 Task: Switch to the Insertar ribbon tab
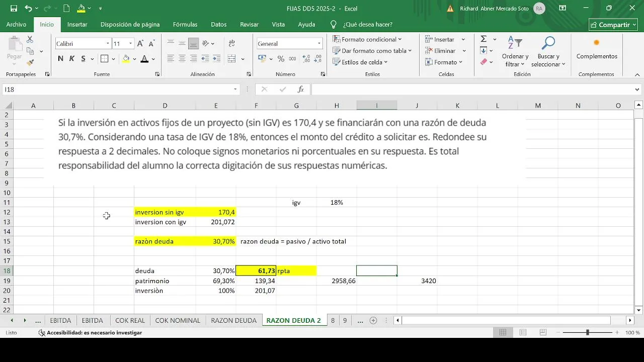(77, 24)
